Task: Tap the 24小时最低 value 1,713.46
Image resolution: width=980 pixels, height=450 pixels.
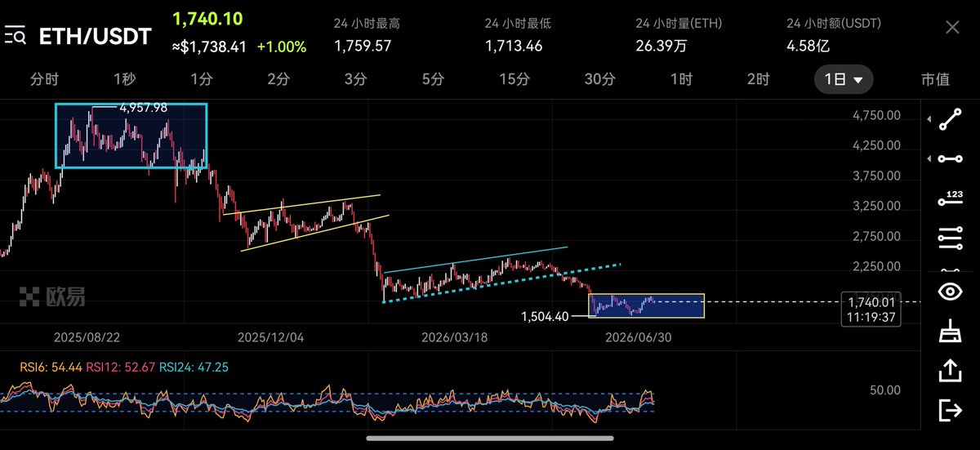Action: tap(514, 46)
